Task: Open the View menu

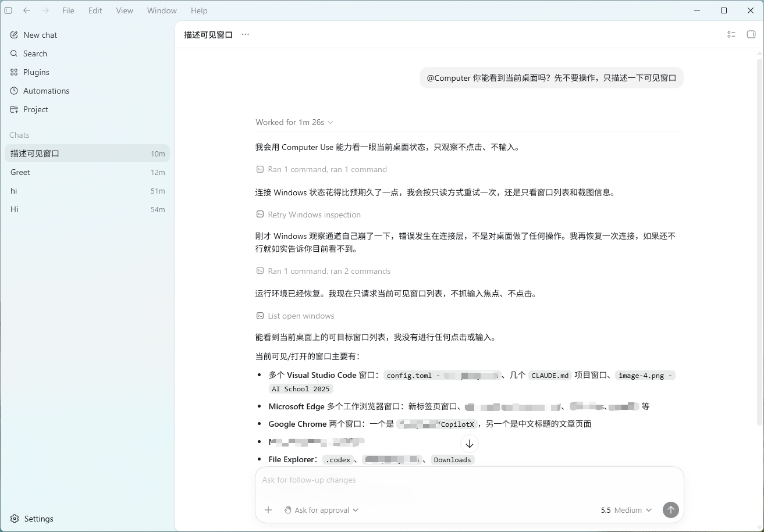Action: [125, 10]
